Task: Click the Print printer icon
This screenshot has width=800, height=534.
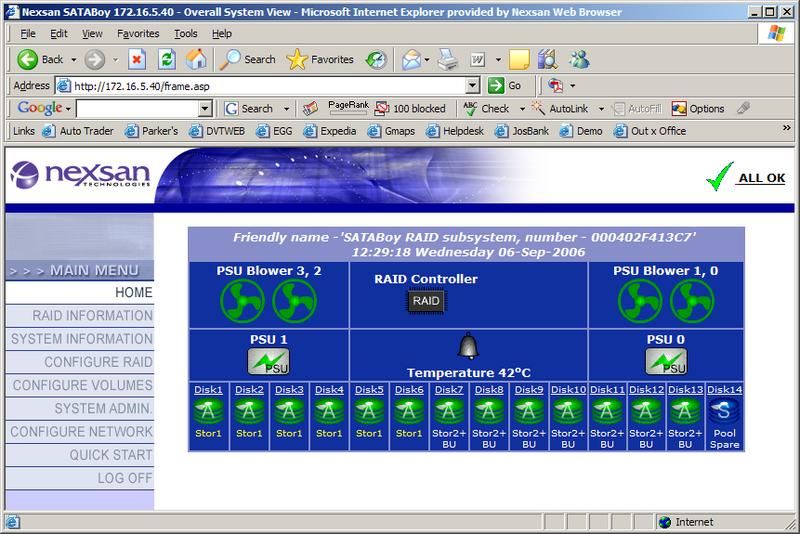Action: [448, 60]
